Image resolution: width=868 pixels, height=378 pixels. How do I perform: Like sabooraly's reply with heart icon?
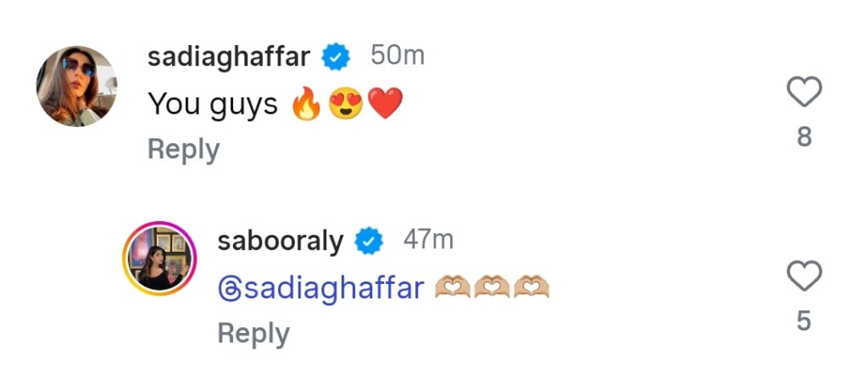click(x=804, y=276)
